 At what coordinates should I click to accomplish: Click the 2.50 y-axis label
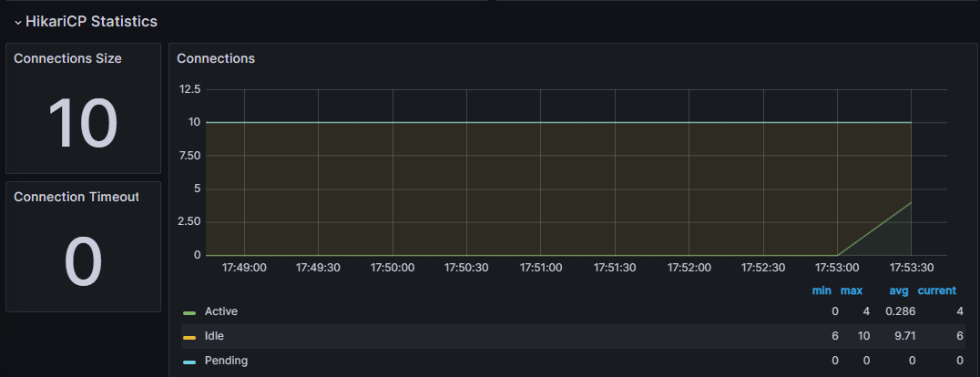pos(189,222)
